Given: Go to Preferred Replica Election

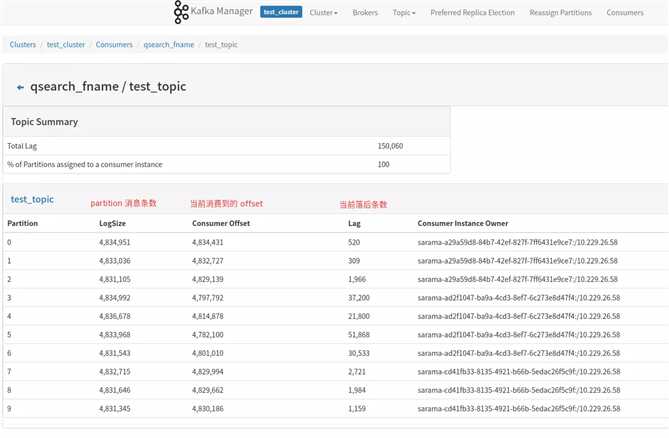Looking at the screenshot, I should coord(472,13).
